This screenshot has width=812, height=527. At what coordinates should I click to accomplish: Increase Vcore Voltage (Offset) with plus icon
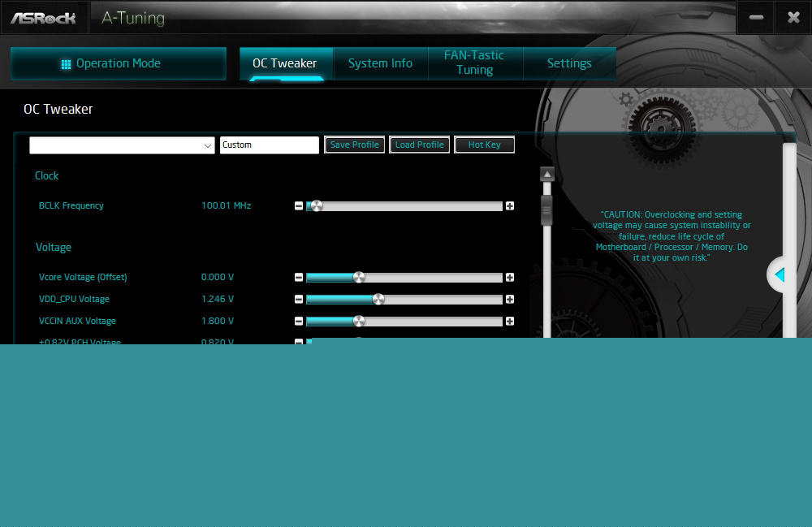click(x=510, y=278)
